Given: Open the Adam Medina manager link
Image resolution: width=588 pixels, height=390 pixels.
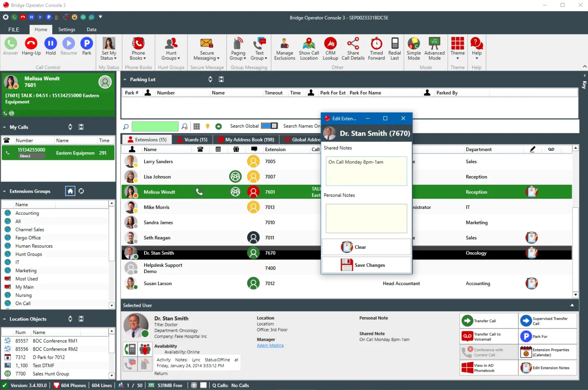Looking at the screenshot, I should click(x=270, y=345).
